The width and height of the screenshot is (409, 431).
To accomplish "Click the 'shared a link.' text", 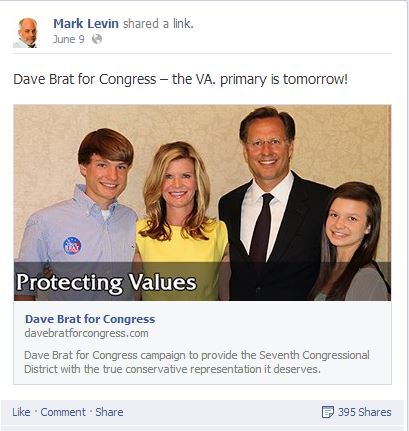I will tap(158, 24).
